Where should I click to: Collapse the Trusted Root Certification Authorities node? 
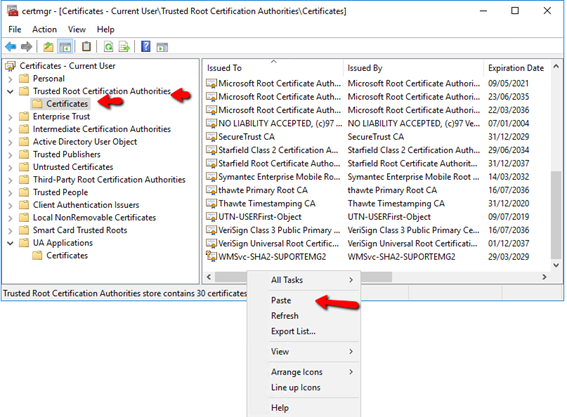10,91
